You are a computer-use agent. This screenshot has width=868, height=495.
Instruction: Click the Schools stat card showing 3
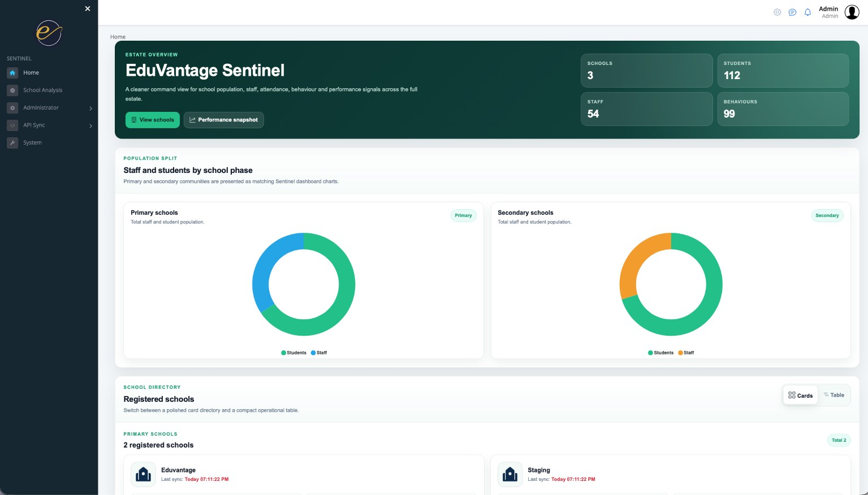click(646, 71)
